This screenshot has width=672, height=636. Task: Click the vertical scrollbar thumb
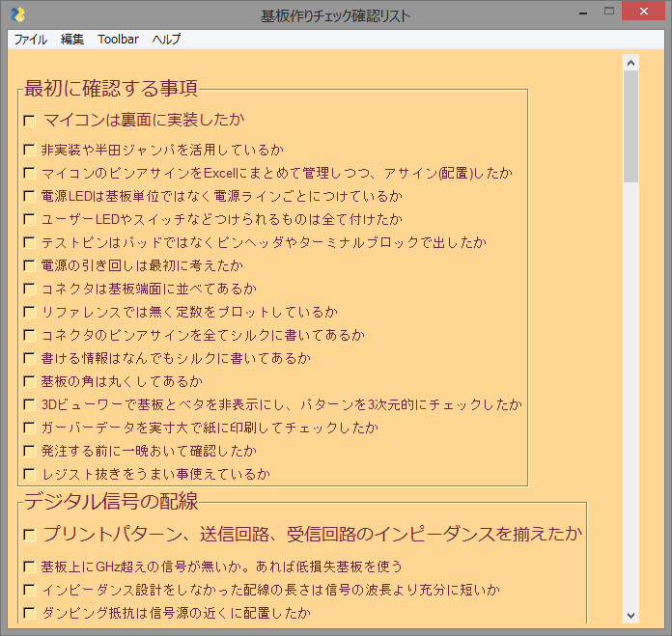click(630, 126)
